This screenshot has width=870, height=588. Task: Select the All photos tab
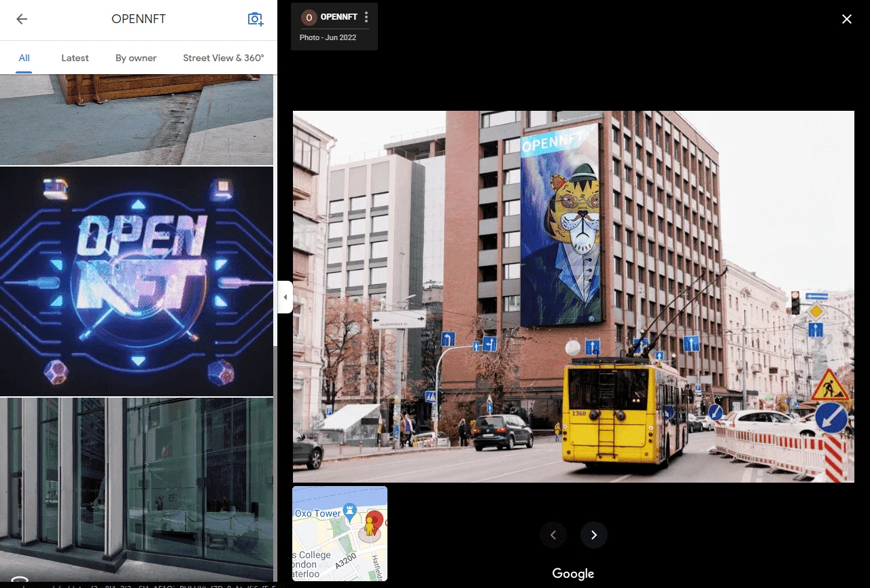point(24,58)
